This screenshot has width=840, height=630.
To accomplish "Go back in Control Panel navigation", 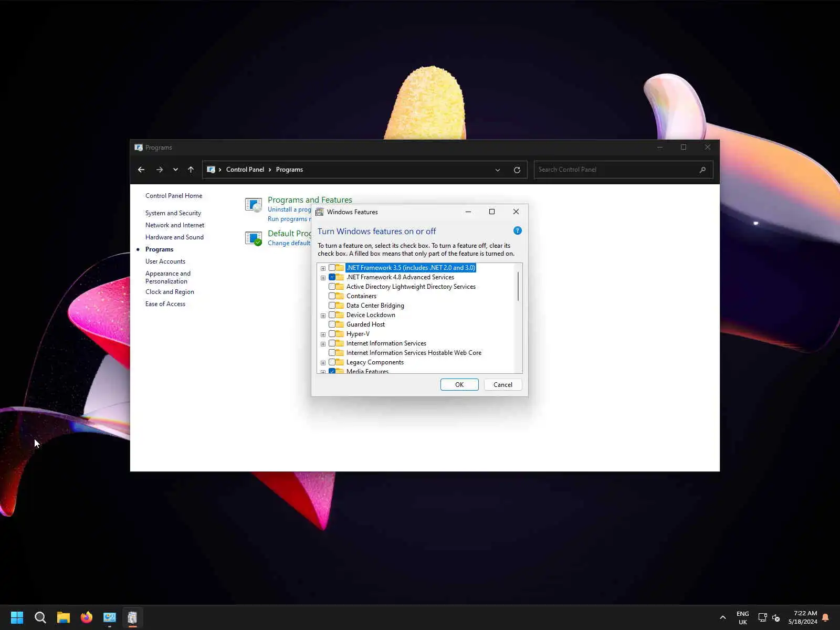I will point(141,170).
